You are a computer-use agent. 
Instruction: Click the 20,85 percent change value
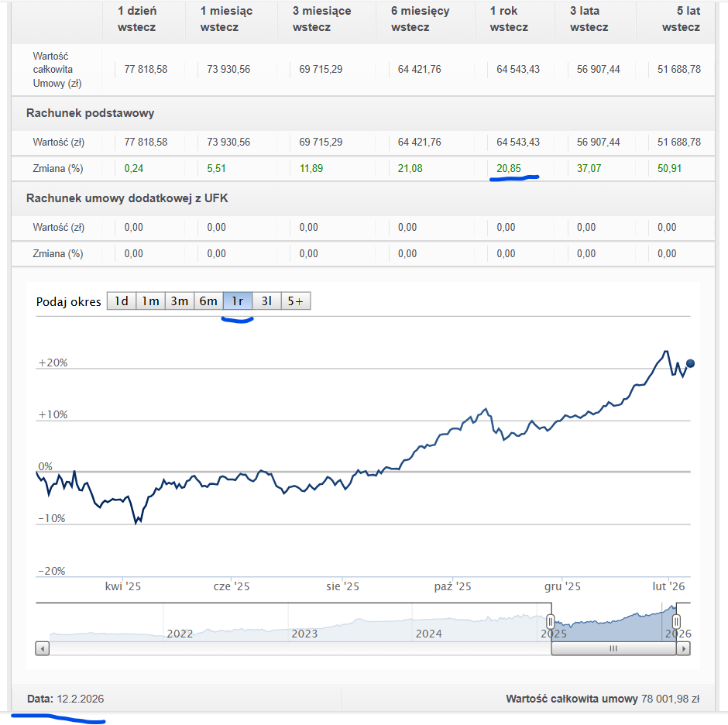508,168
